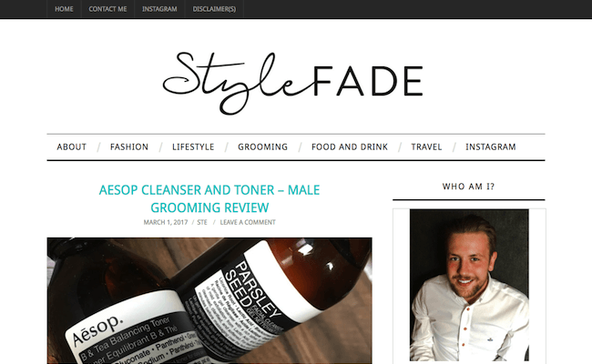Browse the Fashion category
The width and height of the screenshot is (592, 364).
point(129,147)
